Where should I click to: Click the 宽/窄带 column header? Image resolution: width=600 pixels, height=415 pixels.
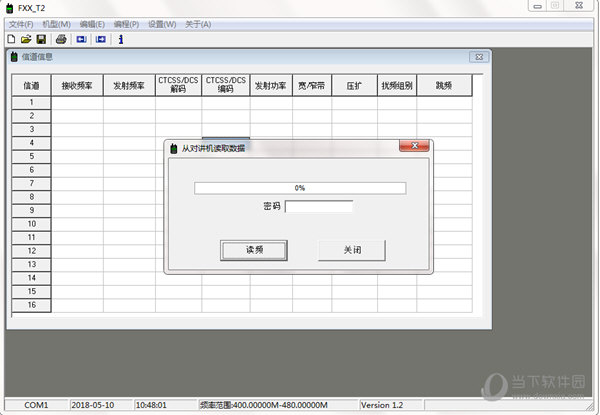(x=312, y=85)
